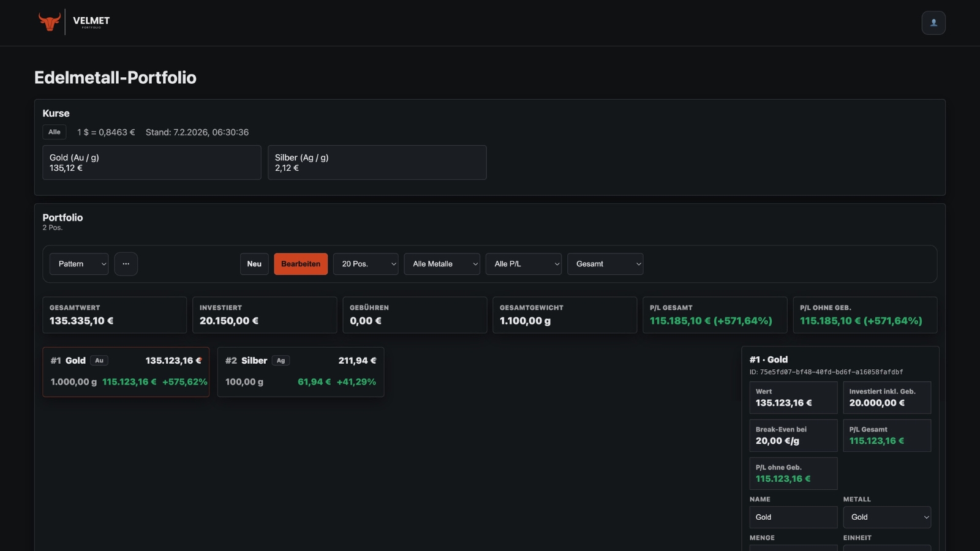Open the Metall dropdown in detail panel
Viewport: 980px width, 551px height.
(886, 517)
